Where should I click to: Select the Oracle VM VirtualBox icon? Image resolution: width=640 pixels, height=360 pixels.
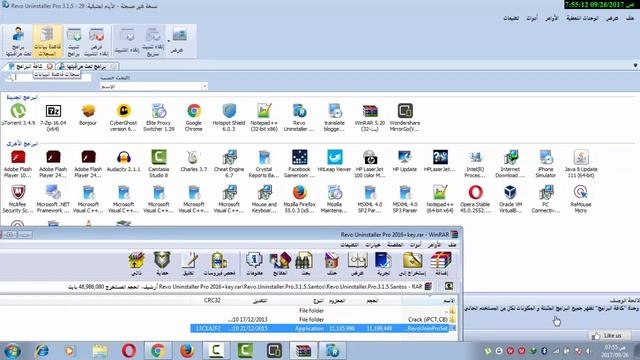(511, 199)
